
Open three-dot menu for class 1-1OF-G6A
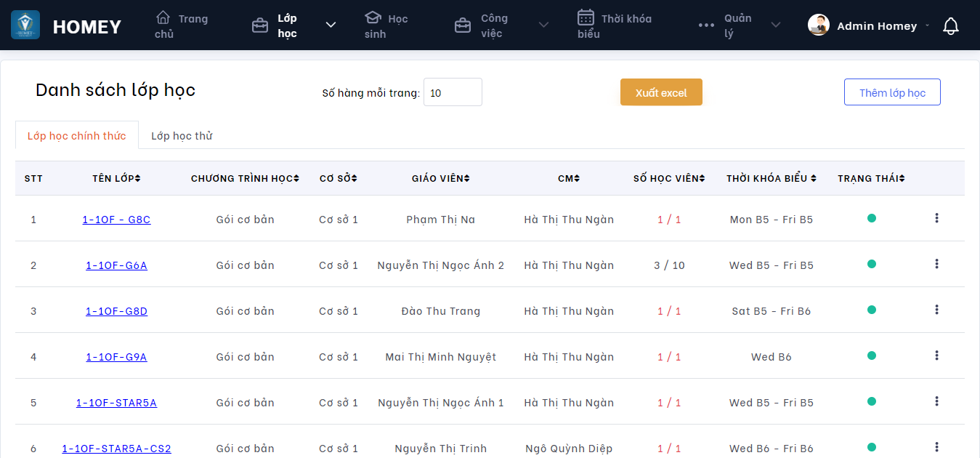(x=936, y=264)
